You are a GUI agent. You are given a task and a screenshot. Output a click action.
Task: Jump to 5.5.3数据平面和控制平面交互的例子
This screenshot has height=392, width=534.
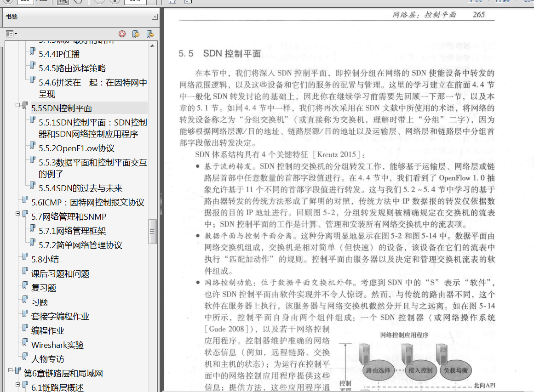coord(92,168)
